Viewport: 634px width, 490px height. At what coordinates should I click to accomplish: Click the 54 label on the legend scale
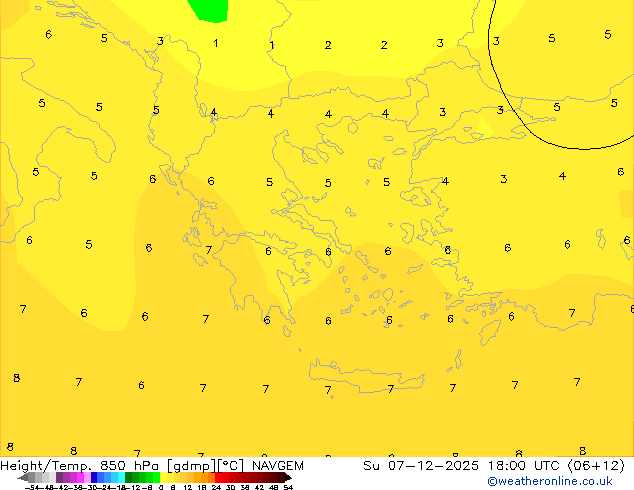coord(288,487)
